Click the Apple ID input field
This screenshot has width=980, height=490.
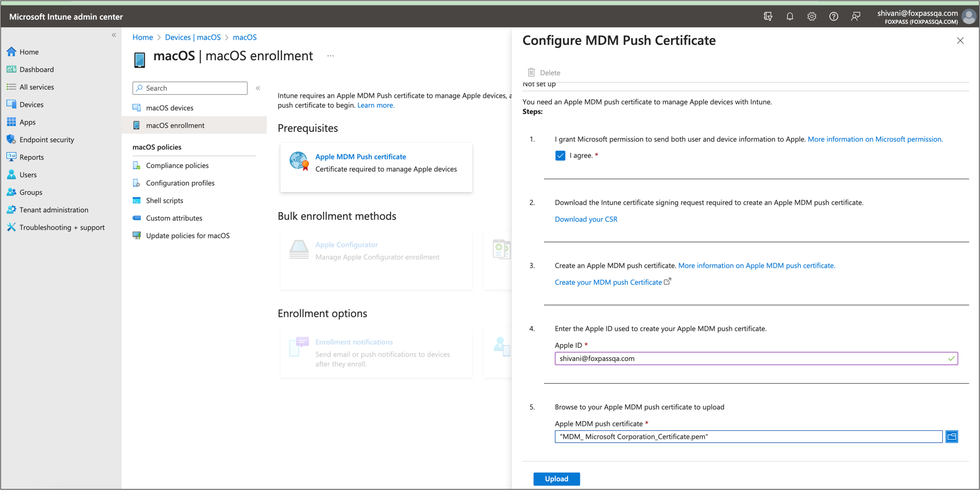(749, 359)
